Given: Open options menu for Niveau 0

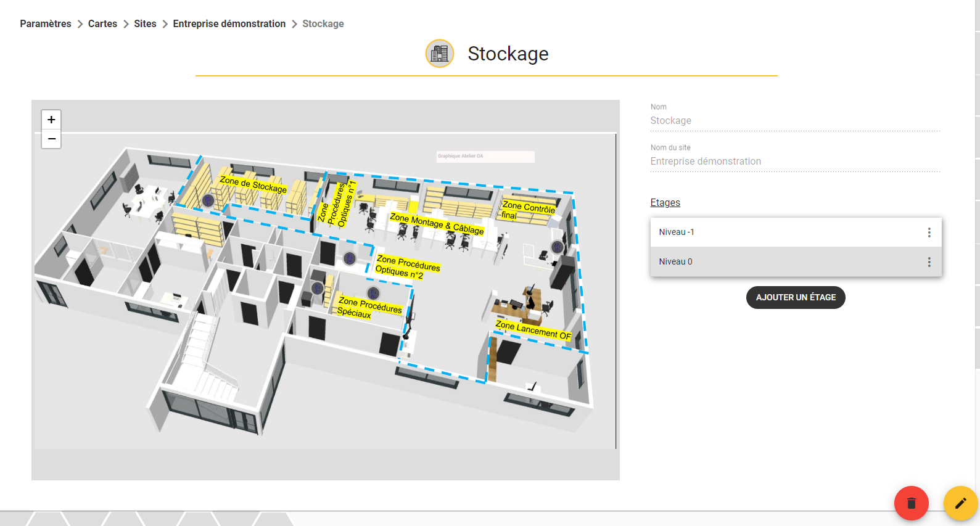Looking at the screenshot, I should [x=929, y=262].
